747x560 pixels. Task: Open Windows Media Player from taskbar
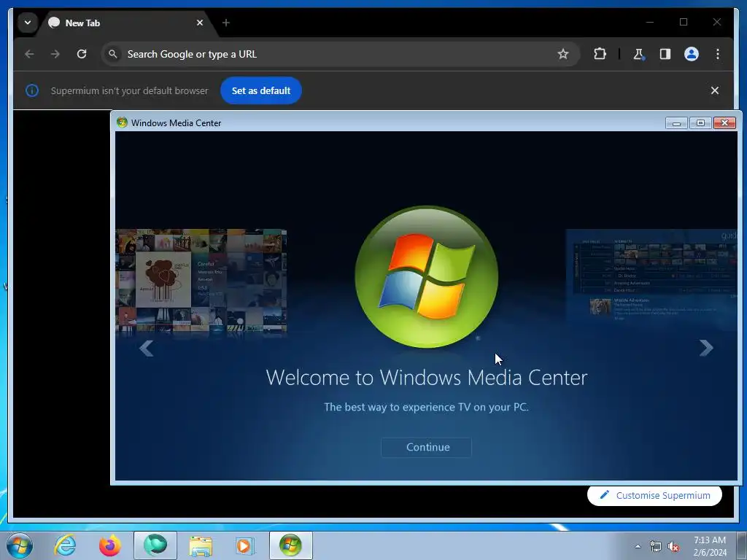pyautogui.click(x=246, y=545)
